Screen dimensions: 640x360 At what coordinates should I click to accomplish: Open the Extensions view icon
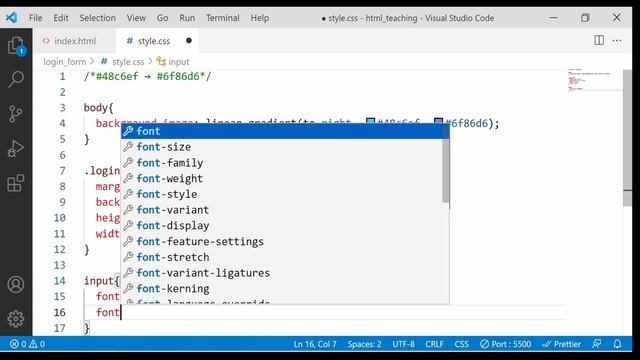[x=16, y=183]
